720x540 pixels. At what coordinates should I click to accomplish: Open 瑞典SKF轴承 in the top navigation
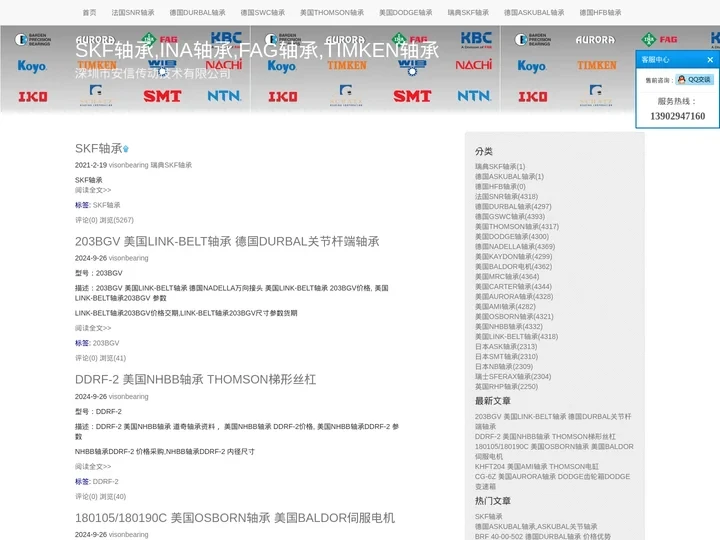(468, 12)
